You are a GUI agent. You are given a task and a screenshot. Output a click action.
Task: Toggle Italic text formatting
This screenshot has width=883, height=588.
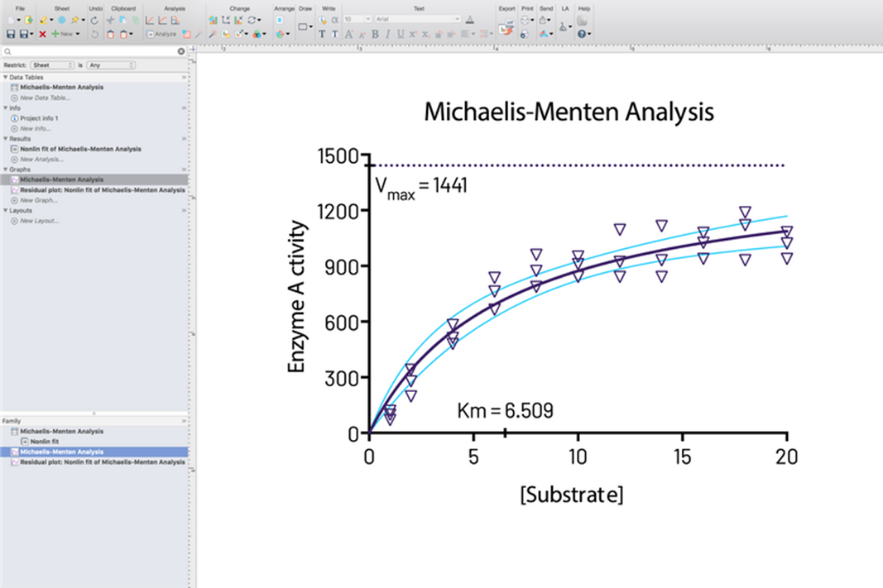point(387,34)
